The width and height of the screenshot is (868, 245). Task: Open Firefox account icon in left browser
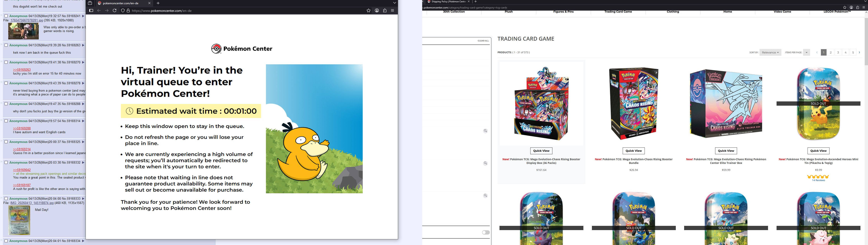377,11
